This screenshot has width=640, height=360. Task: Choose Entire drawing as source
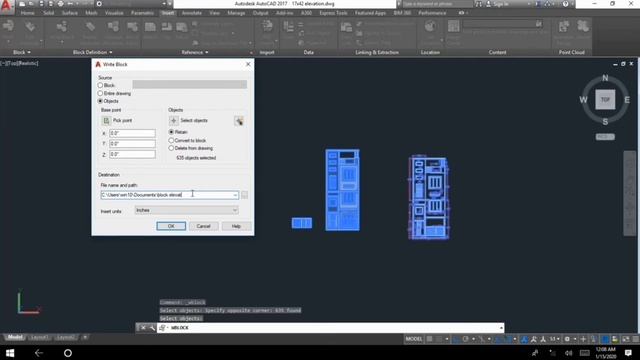(100, 93)
